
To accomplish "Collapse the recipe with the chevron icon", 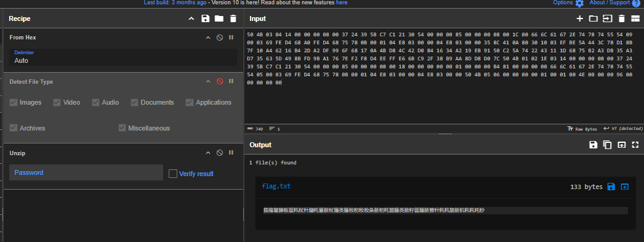I will coord(191,18).
